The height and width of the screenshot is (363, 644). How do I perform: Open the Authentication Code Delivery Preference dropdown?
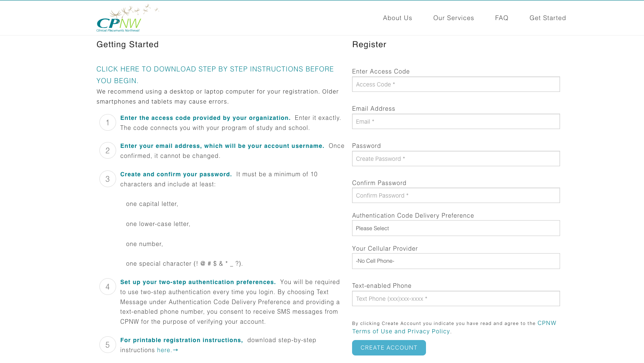click(456, 228)
